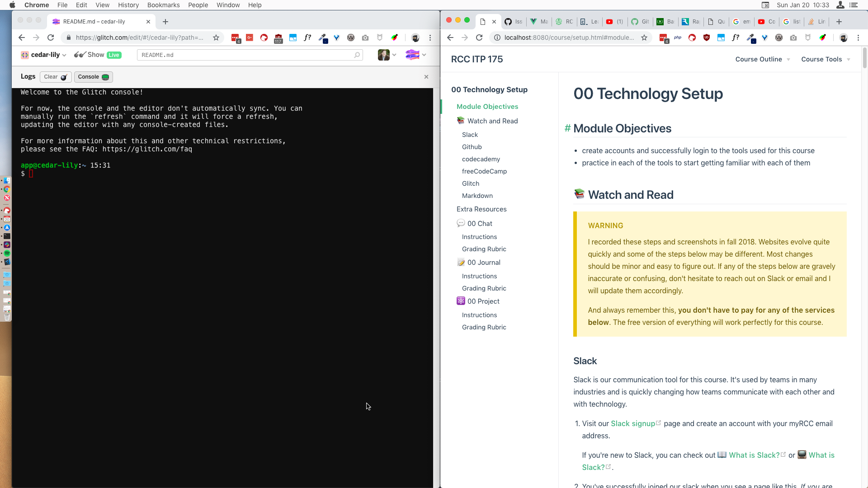Select the Window menu in macOS menubar
Image resolution: width=868 pixels, height=488 pixels.
coord(228,5)
